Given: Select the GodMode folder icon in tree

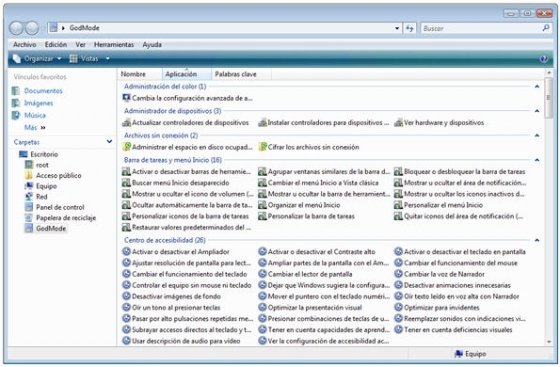Looking at the screenshot, I should point(29,228).
